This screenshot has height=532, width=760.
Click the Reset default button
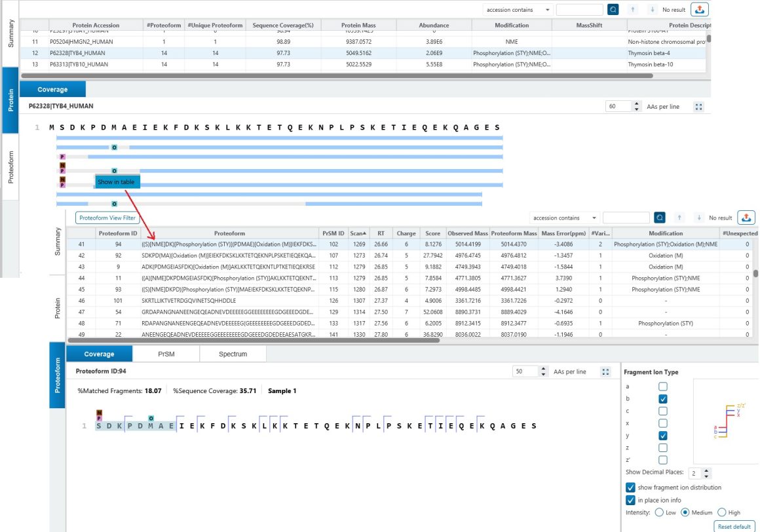click(733, 526)
